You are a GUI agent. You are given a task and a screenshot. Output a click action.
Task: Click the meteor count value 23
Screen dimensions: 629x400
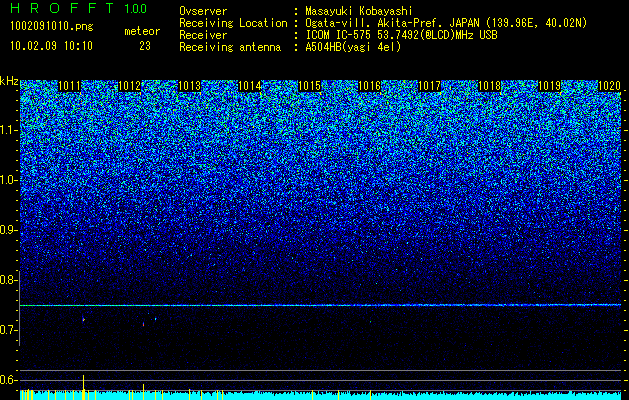(x=145, y=46)
